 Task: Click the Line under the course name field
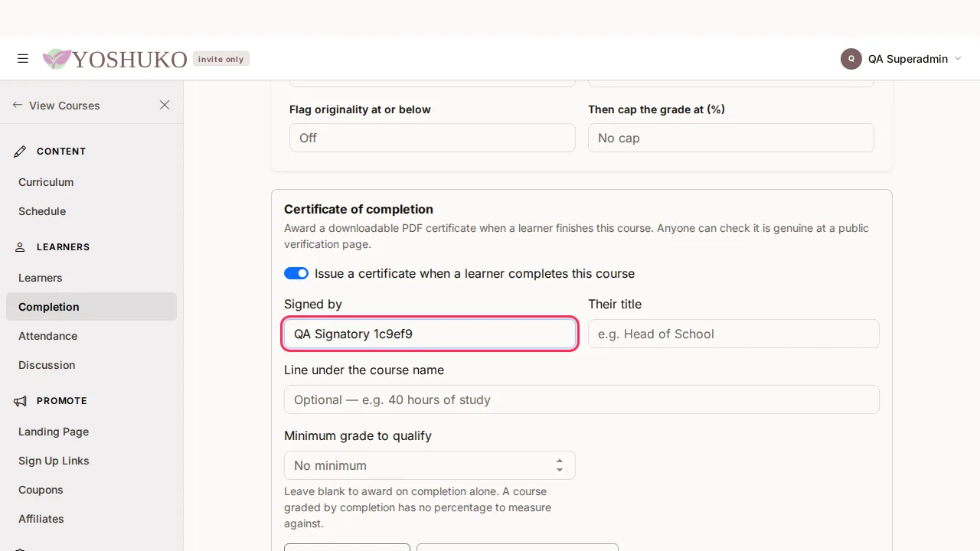click(x=582, y=399)
